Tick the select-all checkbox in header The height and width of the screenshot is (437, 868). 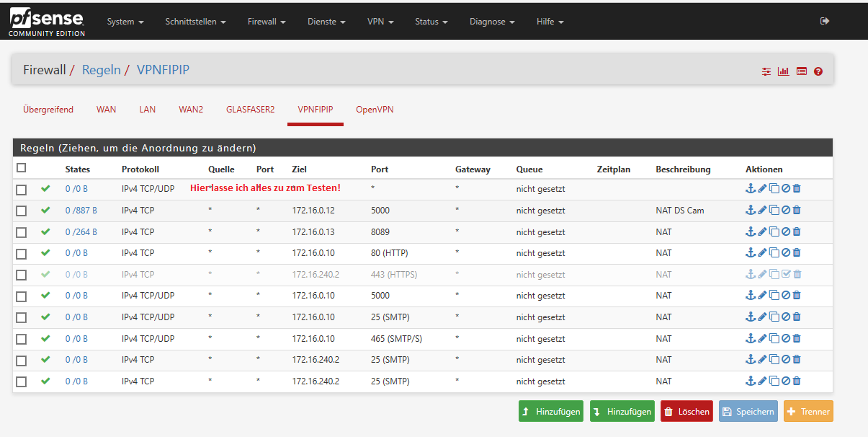22,168
